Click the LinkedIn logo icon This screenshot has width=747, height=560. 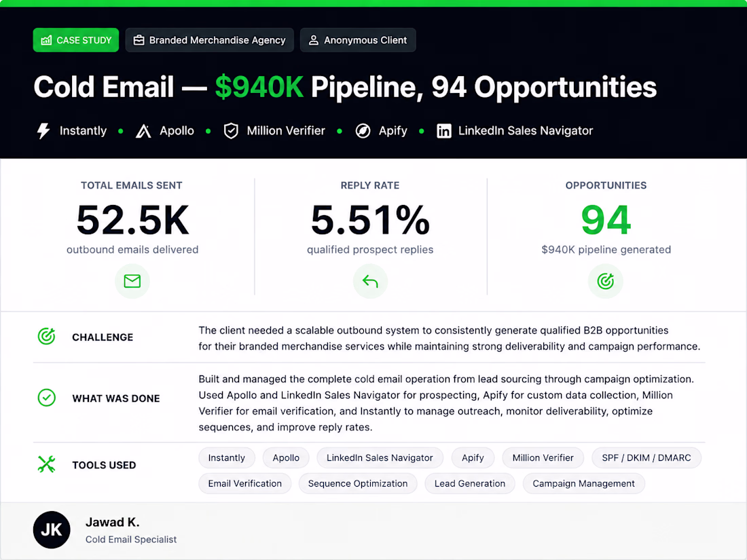[444, 131]
